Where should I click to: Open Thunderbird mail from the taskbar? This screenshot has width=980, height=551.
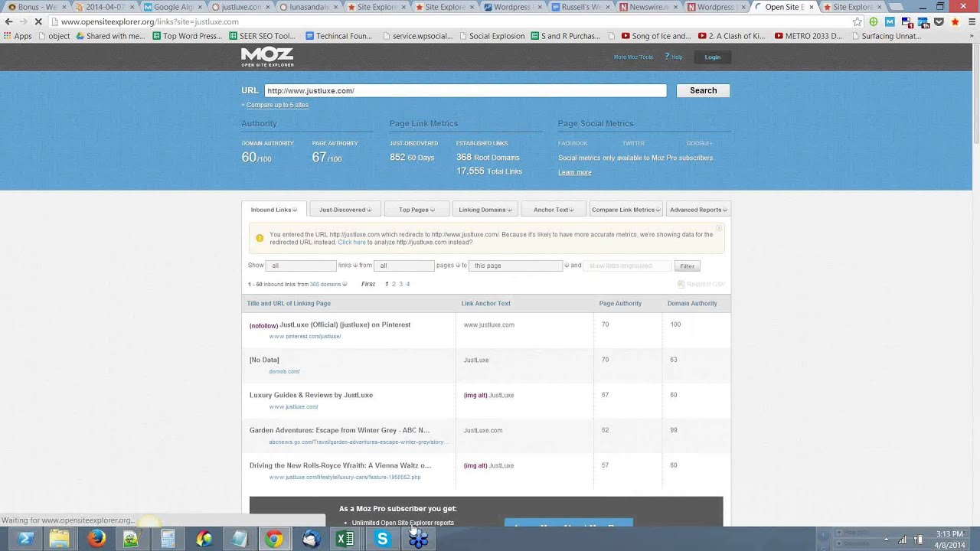310,539
